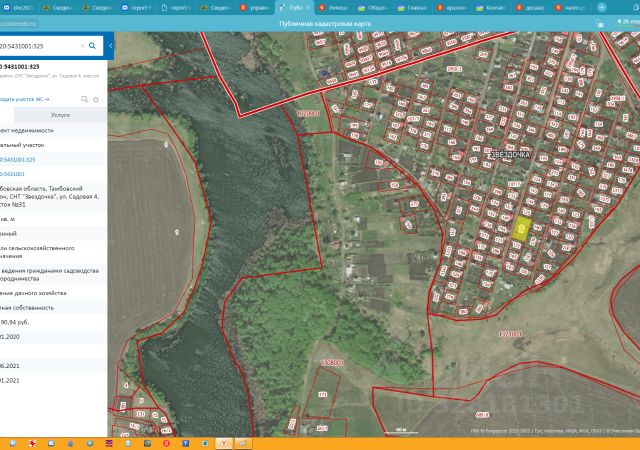Click the 1321001 quarter label below the settlement
This screenshot has height=450, width=640.
tap(510, 334)
